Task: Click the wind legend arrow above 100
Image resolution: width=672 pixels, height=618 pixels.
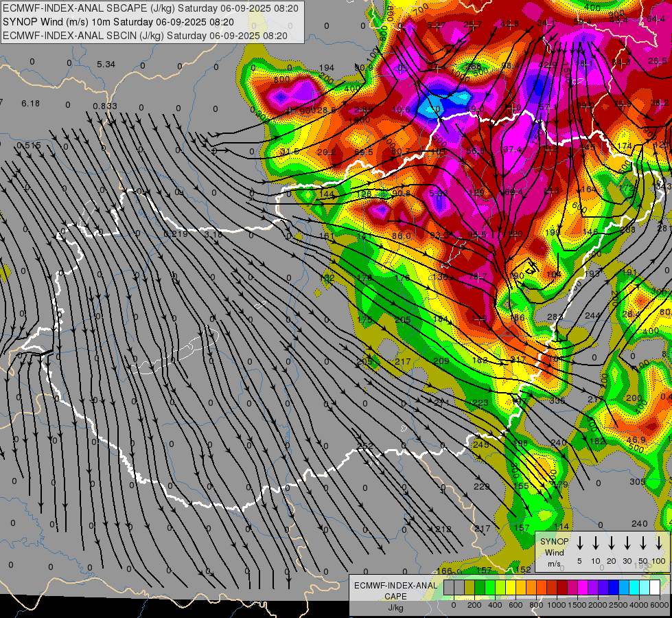Action: click(x=659, y=542)
